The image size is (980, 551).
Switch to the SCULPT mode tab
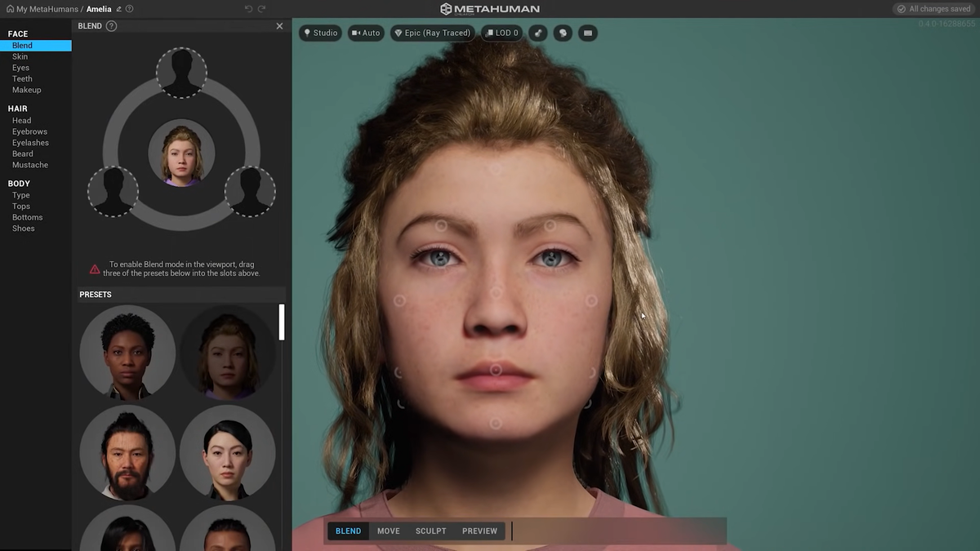pos(430,531)
